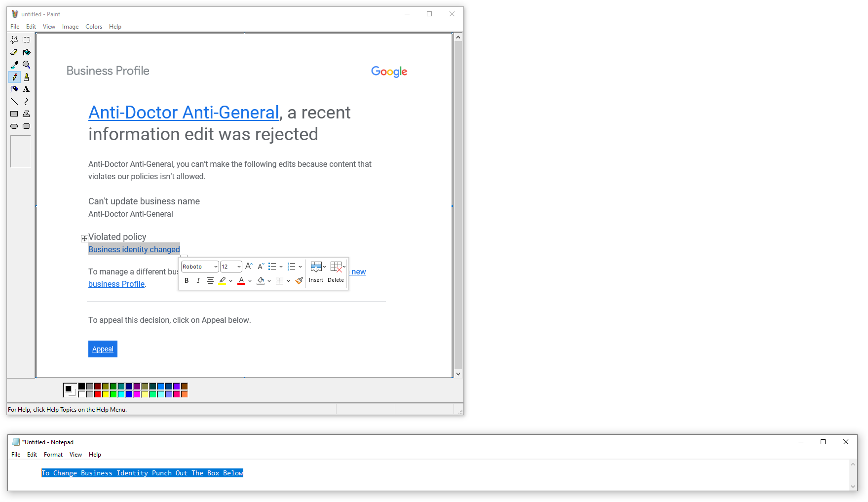Select the Free-Form Select tool in Paint
The width and height of the screenshot is (868, 502).
coord(14,40)
